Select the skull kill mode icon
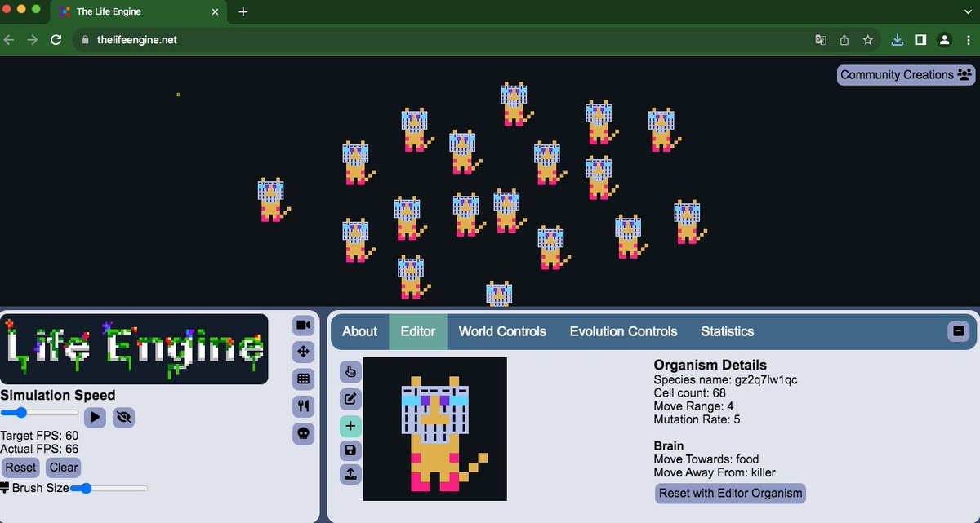The height and width of the screenshot is (523, 980). coord(304,432)
